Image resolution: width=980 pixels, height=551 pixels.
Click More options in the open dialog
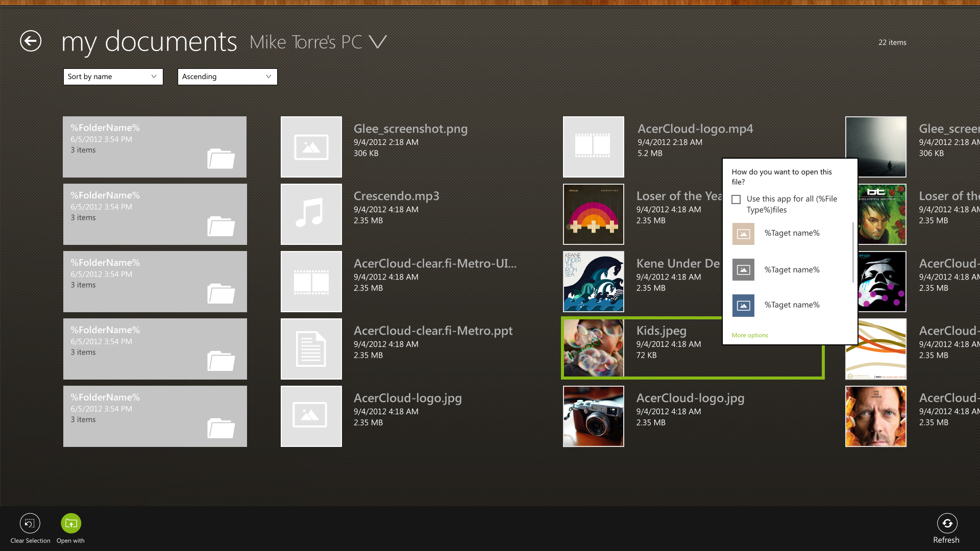[x=750, y=335]
